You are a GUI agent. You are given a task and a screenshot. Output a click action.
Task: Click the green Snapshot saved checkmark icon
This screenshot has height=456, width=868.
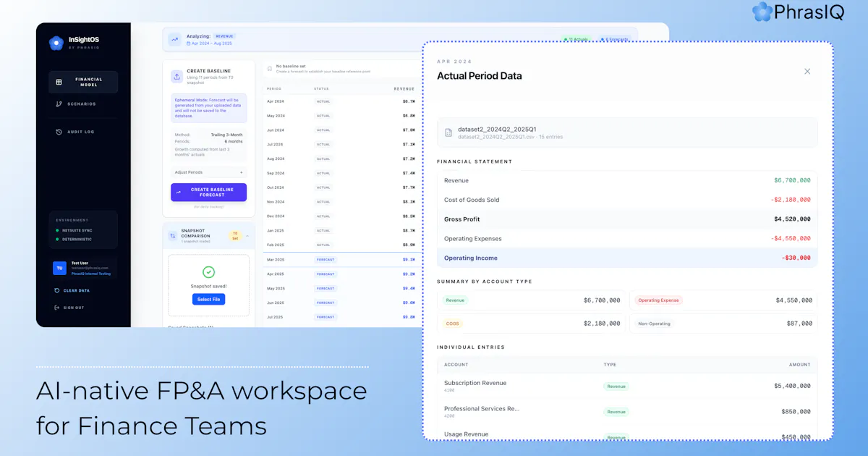(208, 272)
